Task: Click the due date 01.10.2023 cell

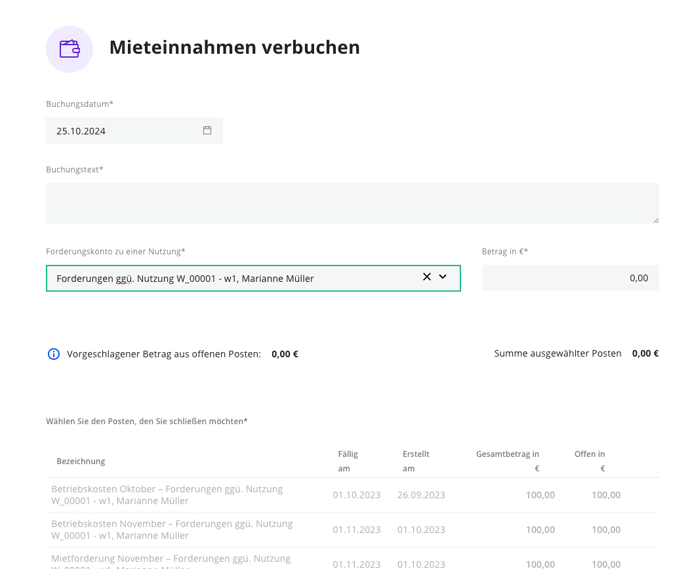Action: (356, 495)
